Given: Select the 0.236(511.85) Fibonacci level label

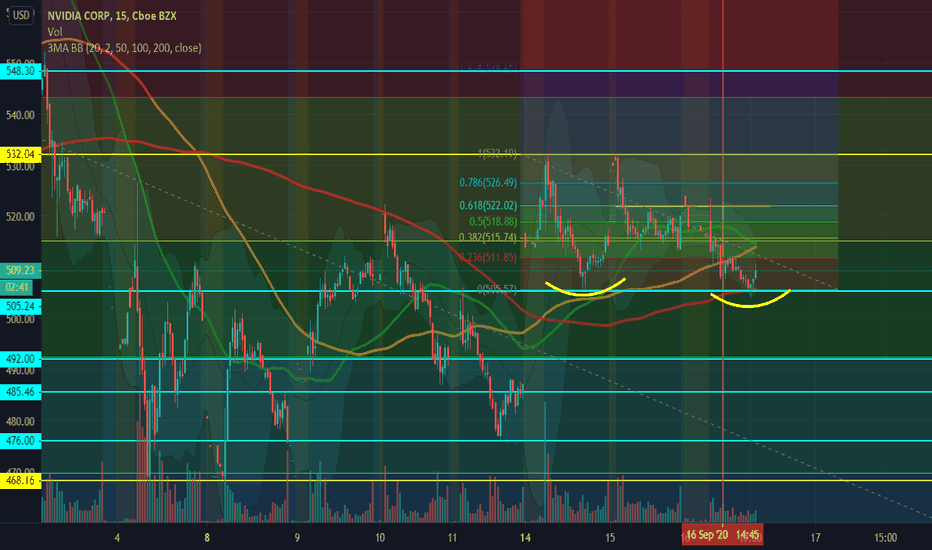Looking at the screenshot, I should pos(488,257).
